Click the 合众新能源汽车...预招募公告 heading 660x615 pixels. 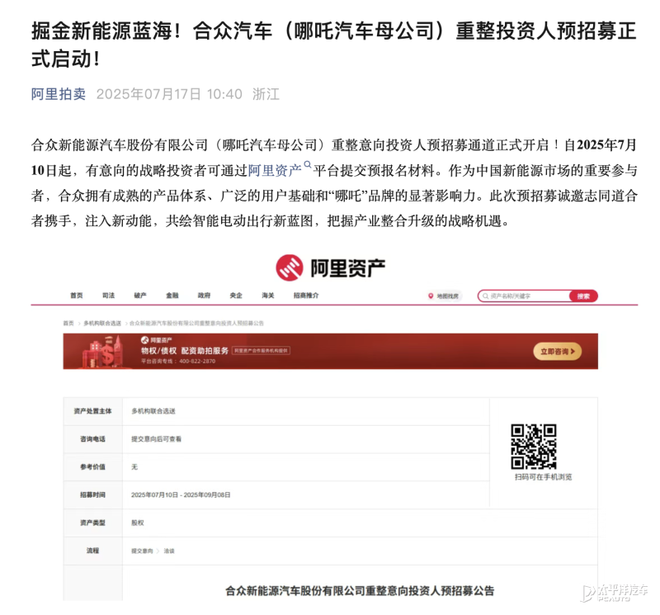coord(359,591)
